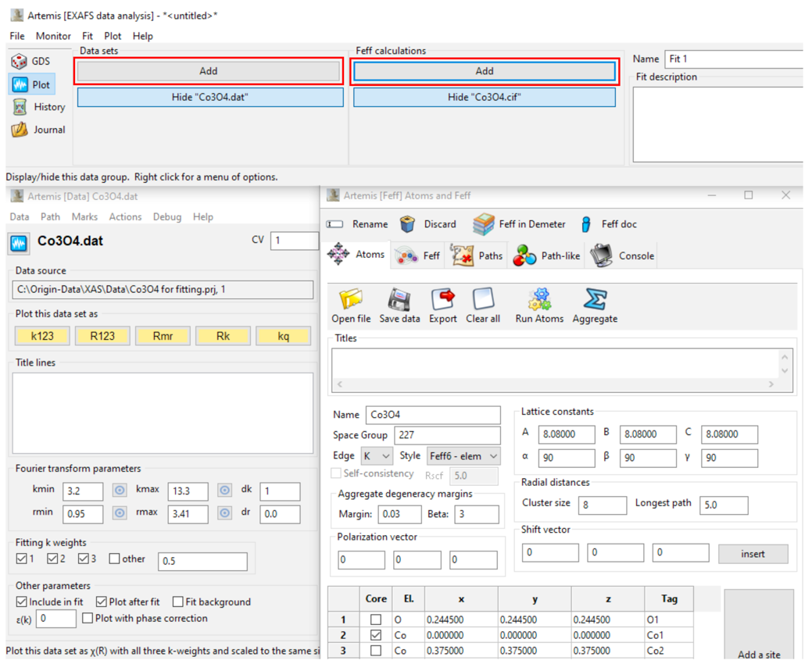
Task: Open the File menu in Artemis
Action: (x=17, y=36)
